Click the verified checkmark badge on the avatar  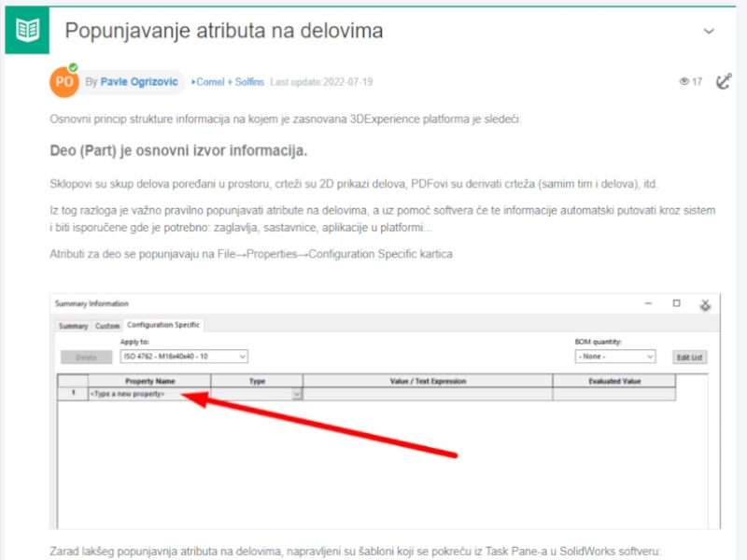tap(75, 68)
